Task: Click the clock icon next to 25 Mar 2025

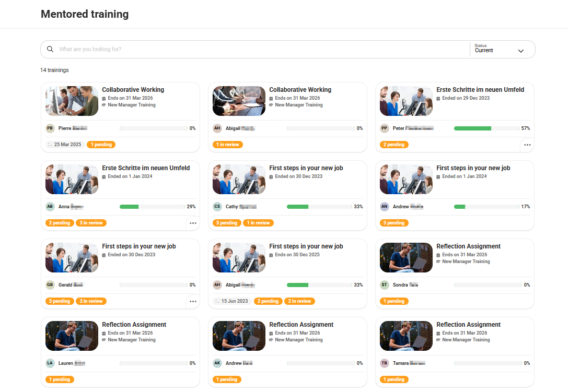Action: tap(50, 144)
